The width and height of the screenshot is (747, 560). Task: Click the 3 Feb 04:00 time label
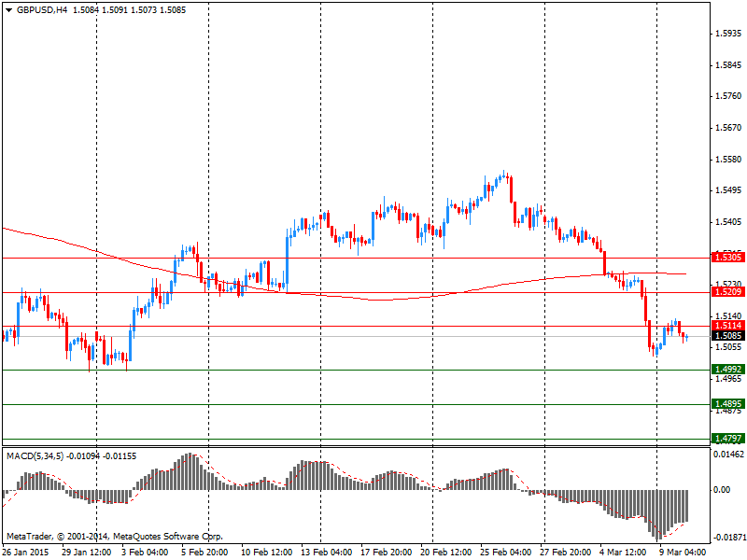tap(145, 553)
